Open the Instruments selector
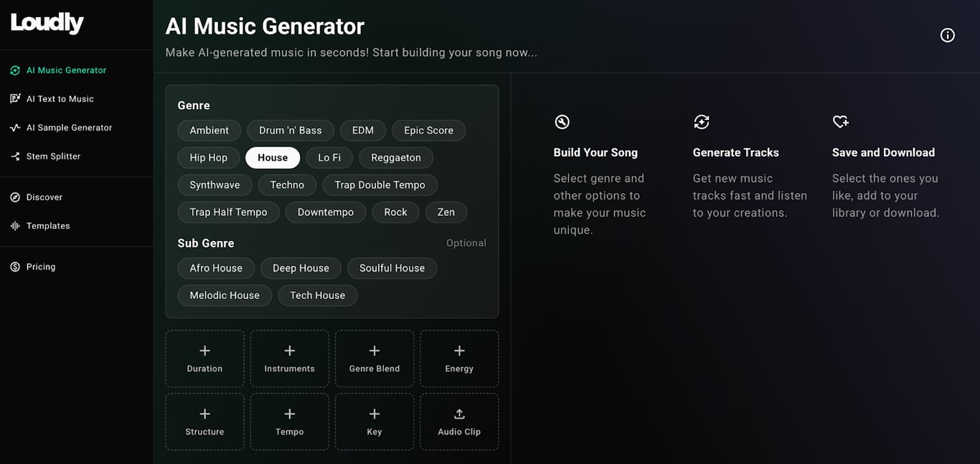The image size is (980, 464). [289, 358]
